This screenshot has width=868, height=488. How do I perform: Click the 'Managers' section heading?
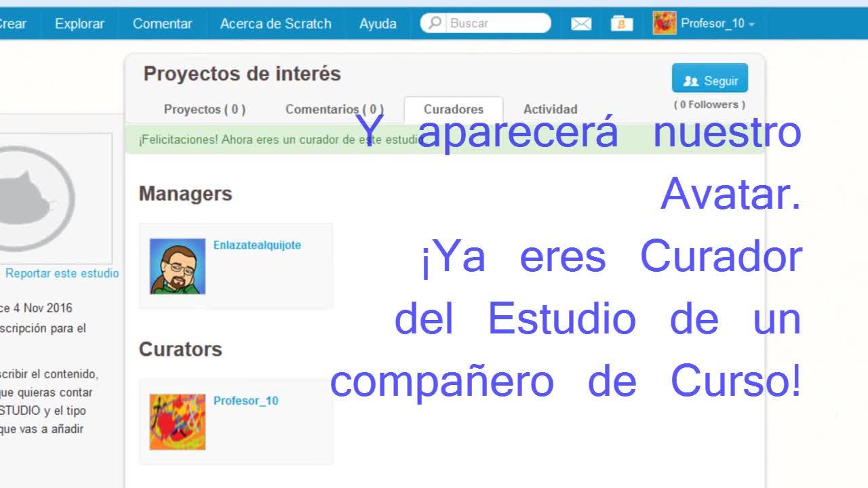(x=186, y=194)
